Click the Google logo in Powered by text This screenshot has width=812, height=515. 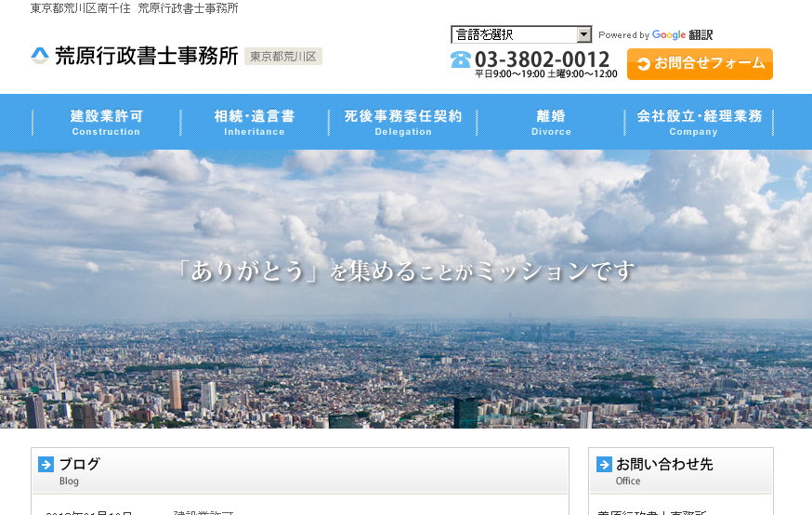(x=669, y=35)
